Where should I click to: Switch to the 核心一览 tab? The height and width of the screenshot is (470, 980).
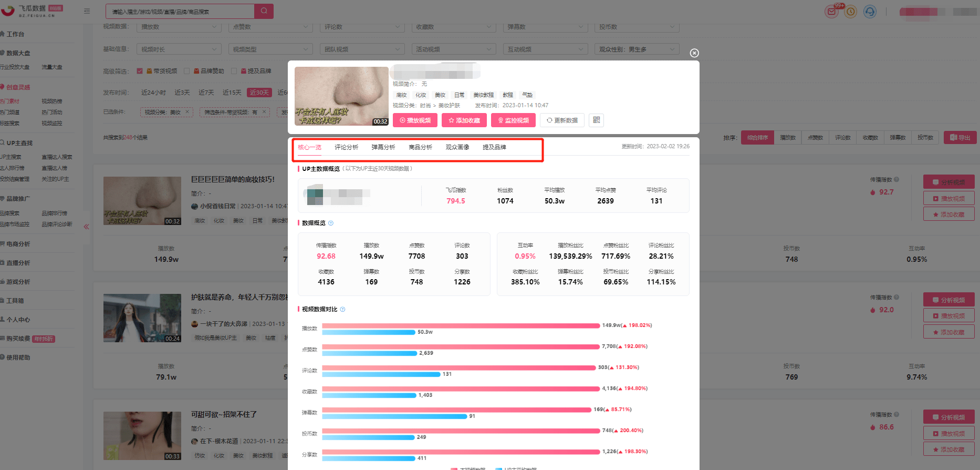click(309, 147)
